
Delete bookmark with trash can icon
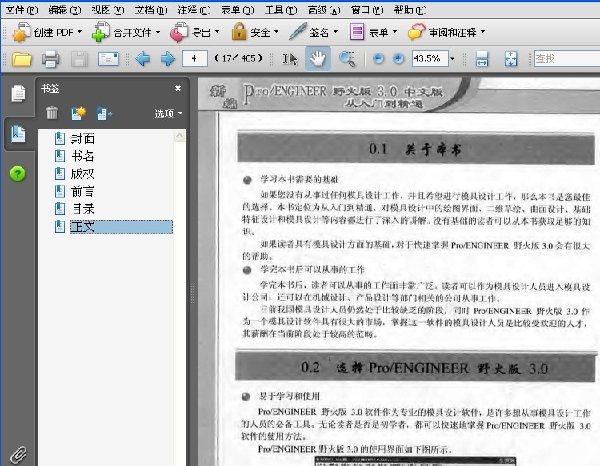tap(52, 113)
